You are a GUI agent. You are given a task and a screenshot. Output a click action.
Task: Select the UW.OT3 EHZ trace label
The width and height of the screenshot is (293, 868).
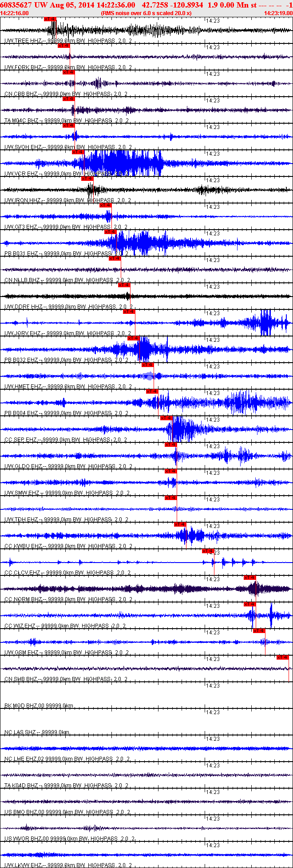pyautogui.click(x=66, y=227)
